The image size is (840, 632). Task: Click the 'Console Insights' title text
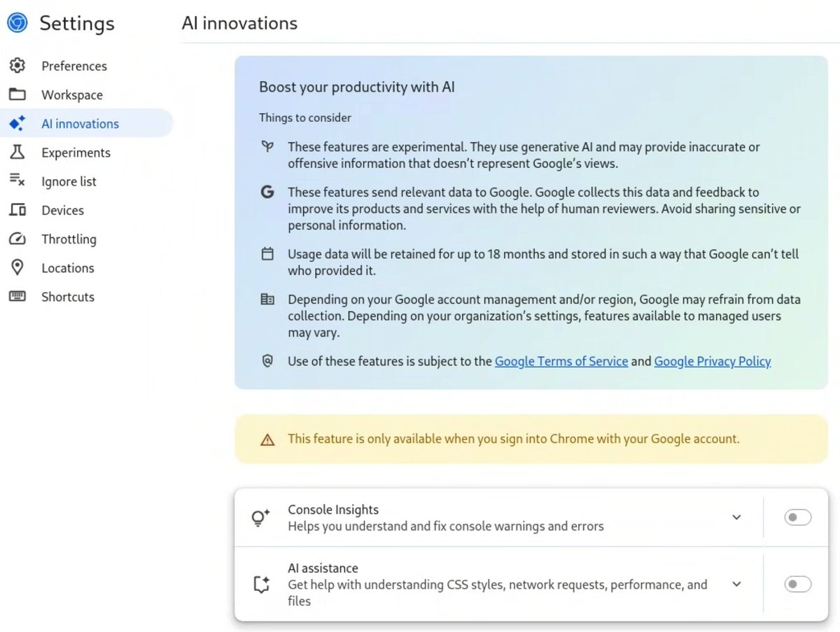point(333,510)
